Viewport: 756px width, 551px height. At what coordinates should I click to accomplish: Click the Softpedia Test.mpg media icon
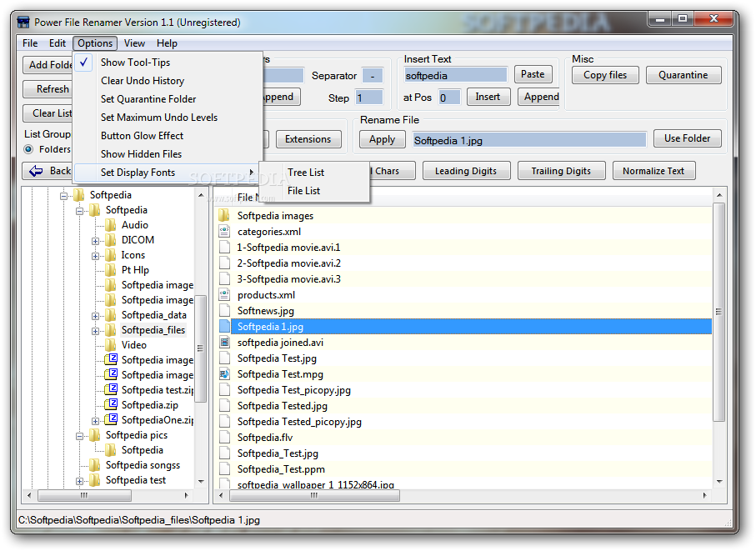[x=224, y=374]
